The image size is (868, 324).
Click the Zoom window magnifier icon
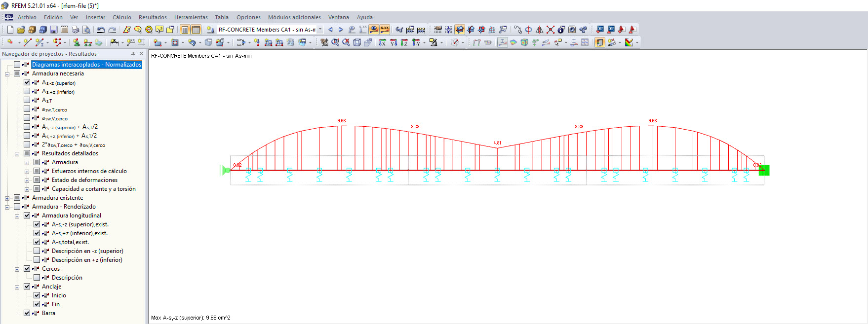pyautogui.click(x=335, y=42)
